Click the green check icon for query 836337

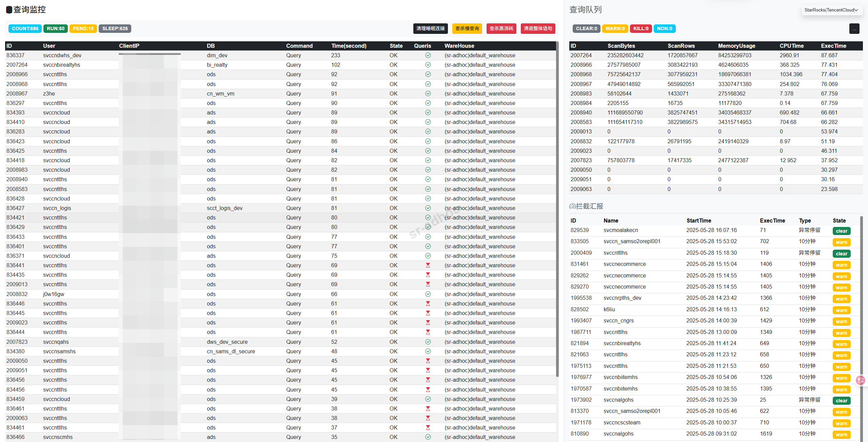pyautogui.click(x=428, y=55)
